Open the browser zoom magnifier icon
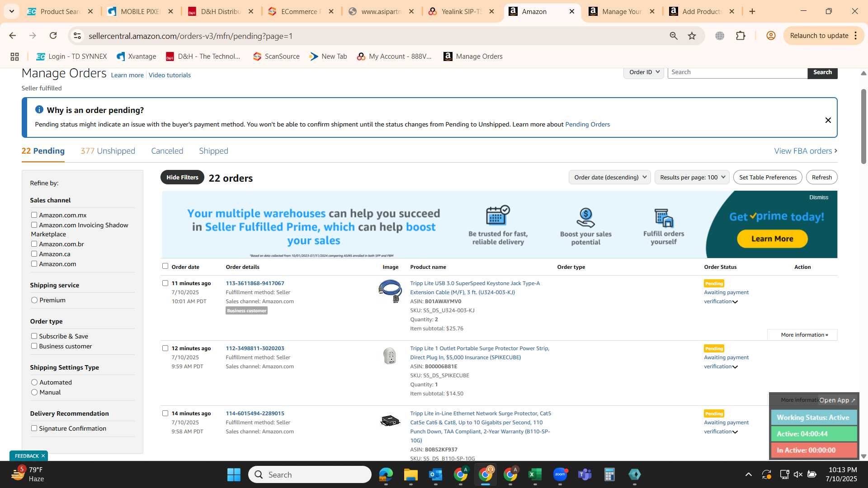Viewport: 868px width, 488px height. coord(674,36)
